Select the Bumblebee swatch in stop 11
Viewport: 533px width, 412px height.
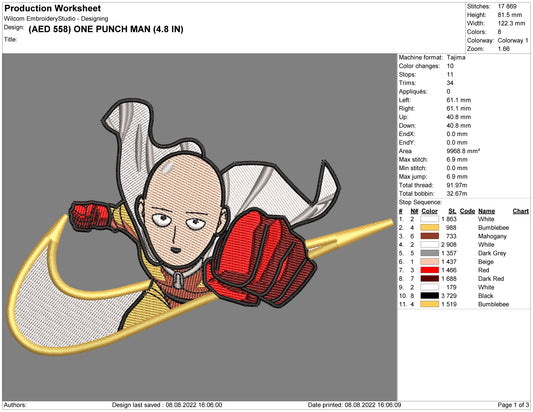[x=430, y=304]
